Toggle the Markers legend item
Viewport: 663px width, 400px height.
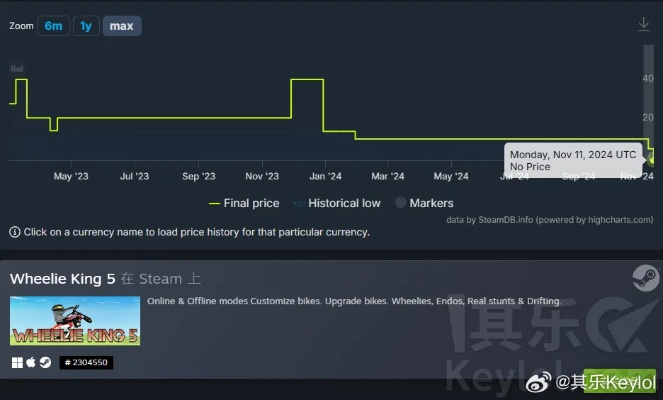coord(424,203)
